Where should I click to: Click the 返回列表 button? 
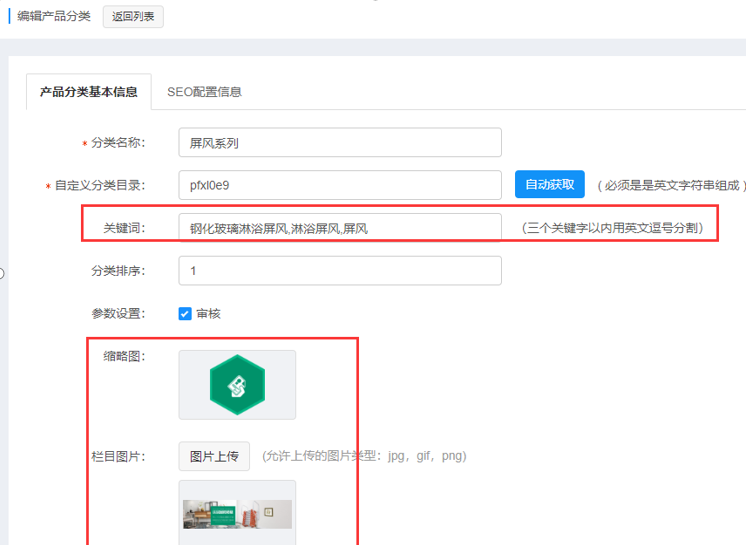(x=133, y=17)
